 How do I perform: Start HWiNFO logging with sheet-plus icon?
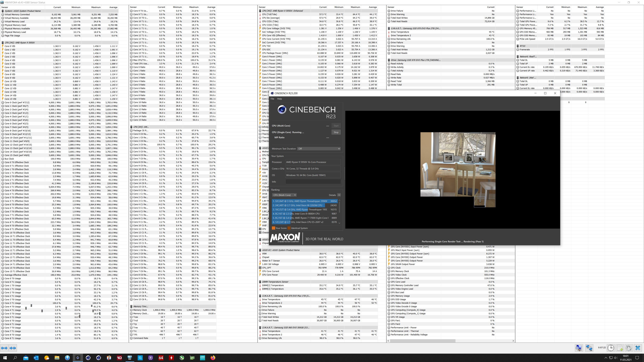tap(620, 348)
